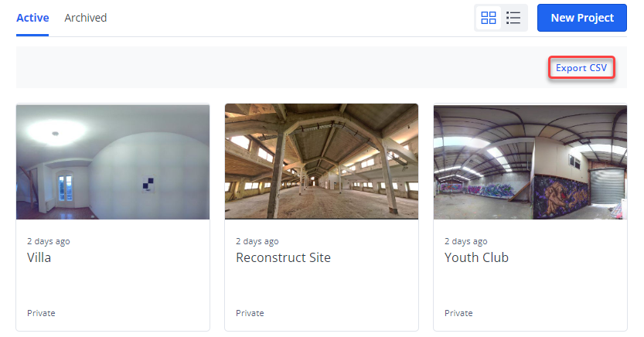Click the Reconstruct Site project title
644x337 pixels.
pyautogui.click(x=283, y=257)
